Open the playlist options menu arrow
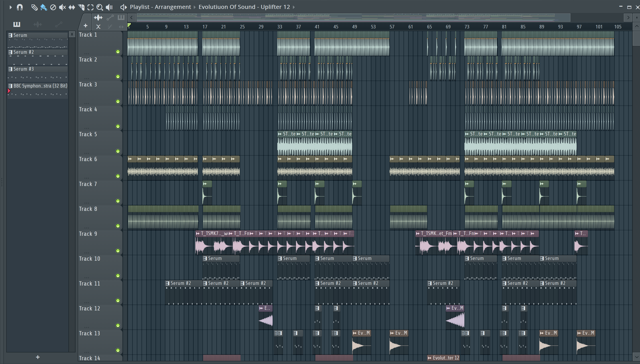Screen dimensions: 640x364 pyautogui.click(x=10, y=7)
